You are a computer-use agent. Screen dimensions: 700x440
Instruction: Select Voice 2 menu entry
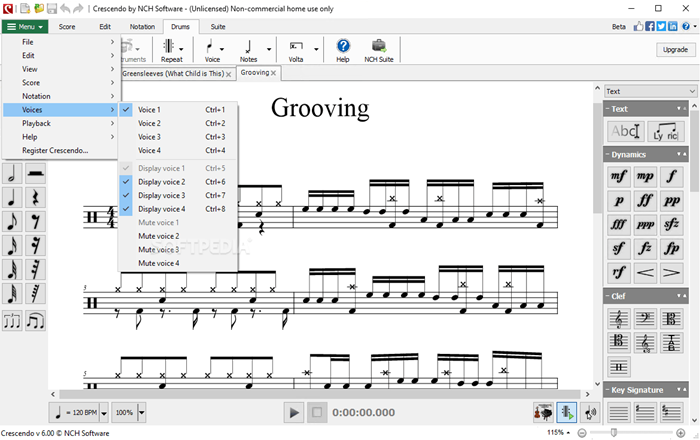[x=177, y=123]
